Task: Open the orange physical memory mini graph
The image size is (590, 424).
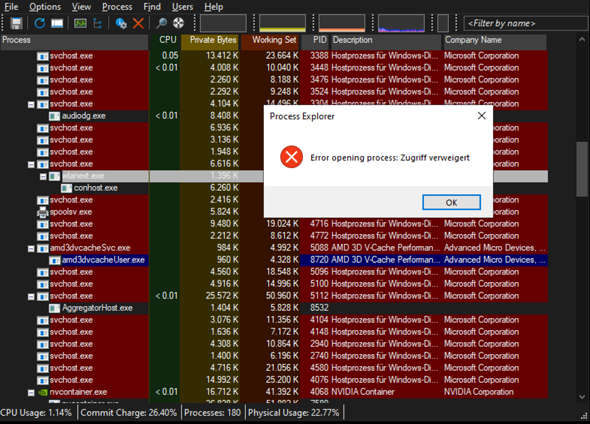Action: click(x=342, y=23)
